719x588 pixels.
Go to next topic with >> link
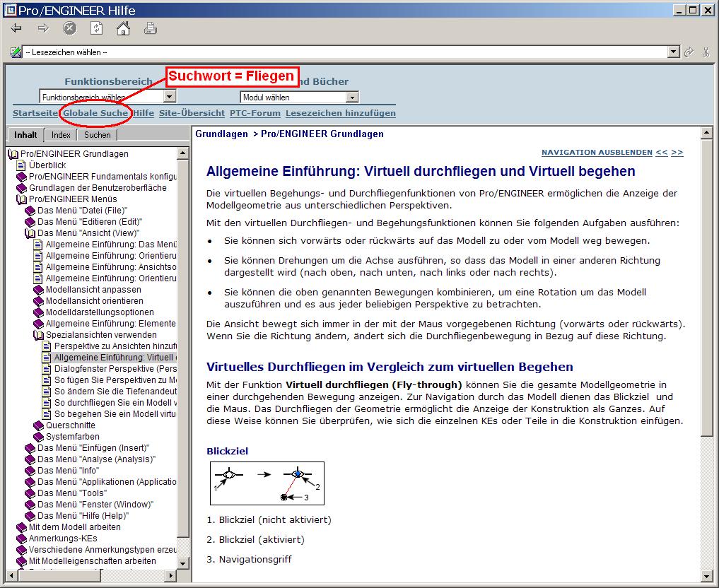point(677,153)
